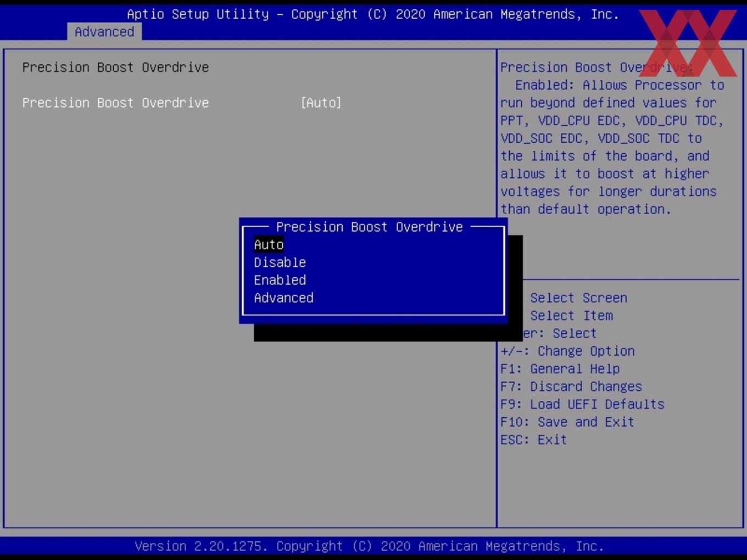Click the version 2.20.1275 footer text
This screenshot has height=560, width=747.
[369, 546]
